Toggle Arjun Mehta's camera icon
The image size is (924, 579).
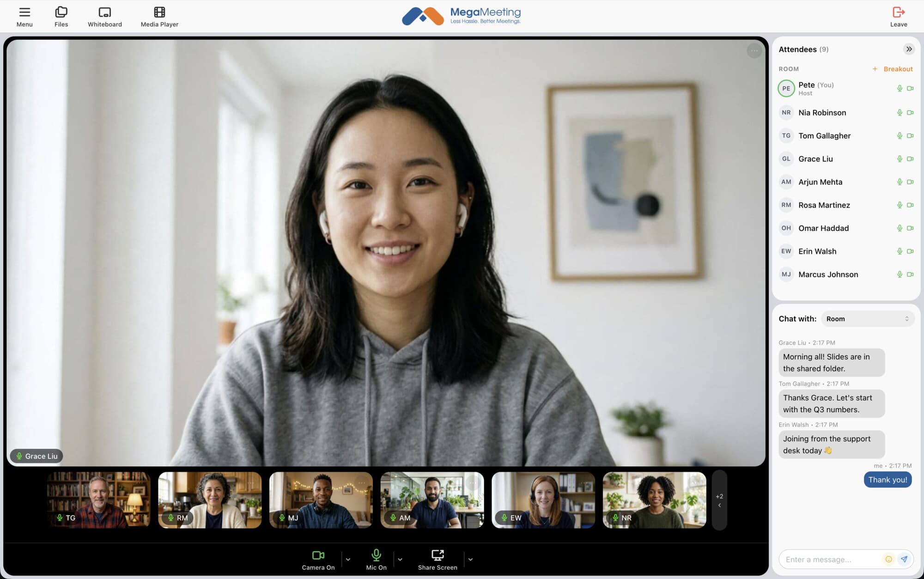click(910, 182)
